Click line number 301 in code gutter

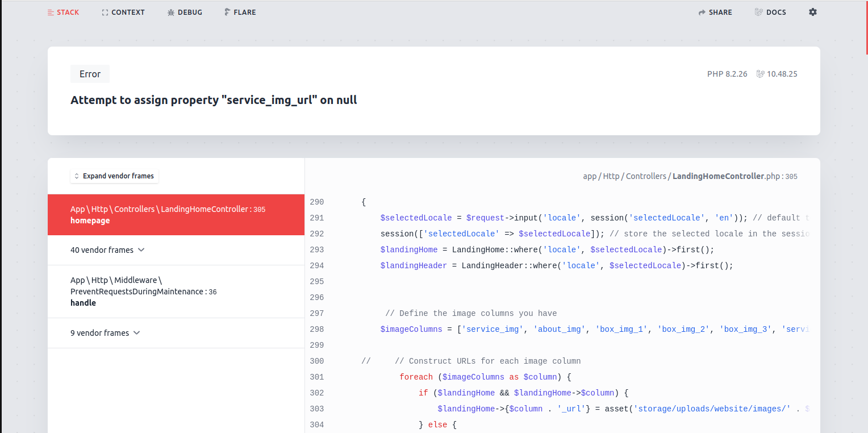pyautogui.click(x=317, y=377)
